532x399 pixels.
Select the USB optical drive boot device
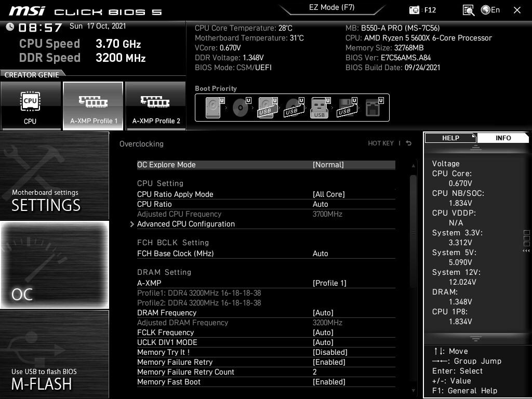[294, 108]
